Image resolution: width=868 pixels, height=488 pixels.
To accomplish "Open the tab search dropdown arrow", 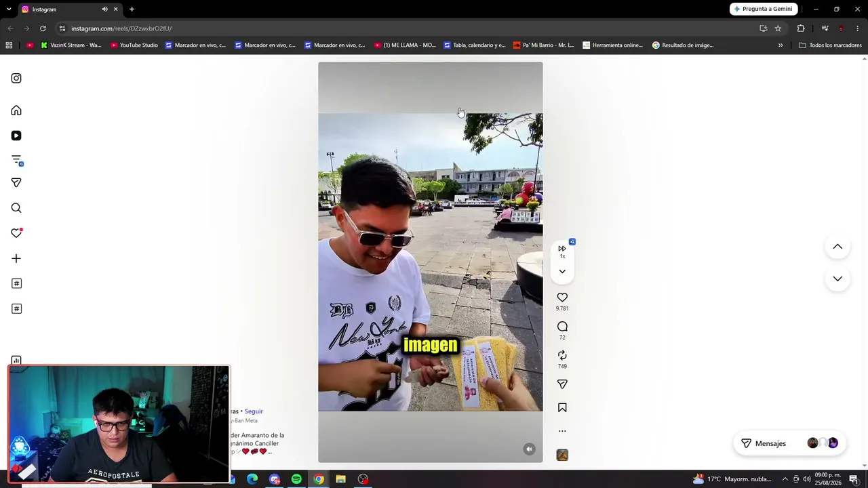I will coord(9,9).
